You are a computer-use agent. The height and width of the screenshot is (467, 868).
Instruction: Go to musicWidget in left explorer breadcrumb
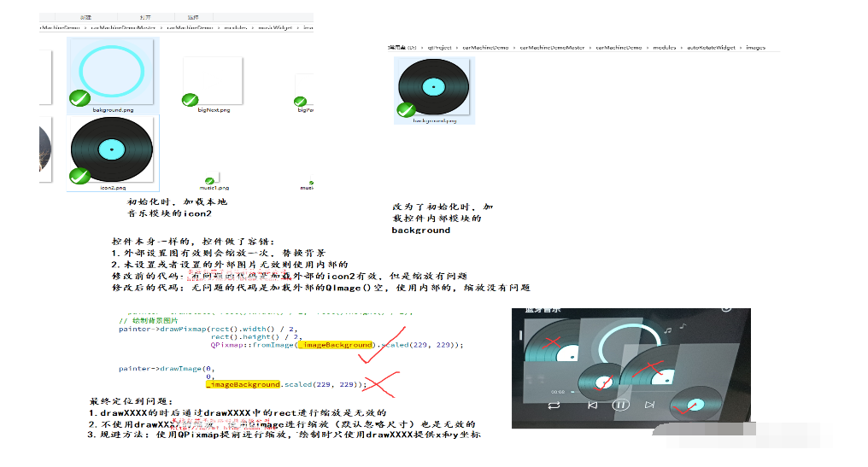click(x=275, y=27)
